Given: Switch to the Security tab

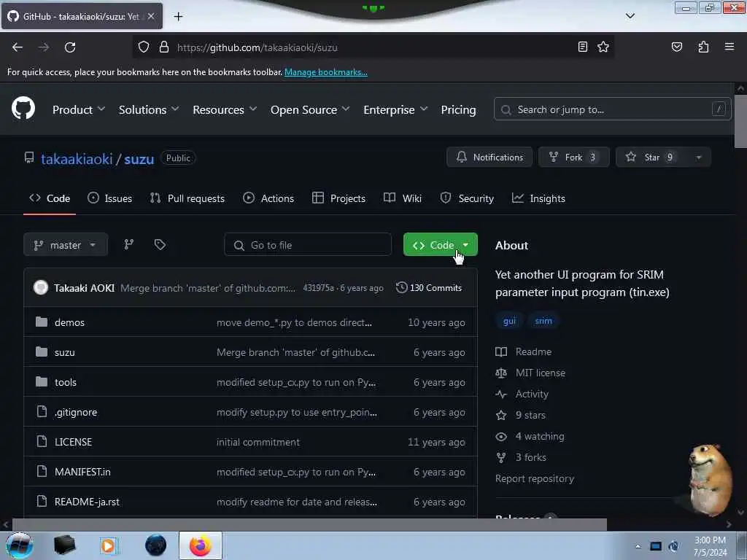Looking at the screenshot, I should point(467,198).
